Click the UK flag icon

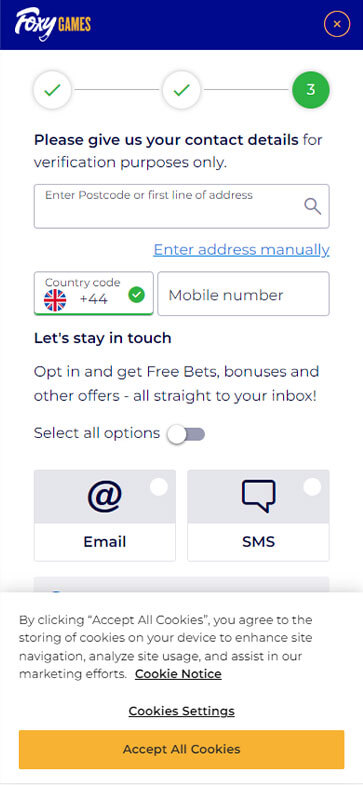55,300
